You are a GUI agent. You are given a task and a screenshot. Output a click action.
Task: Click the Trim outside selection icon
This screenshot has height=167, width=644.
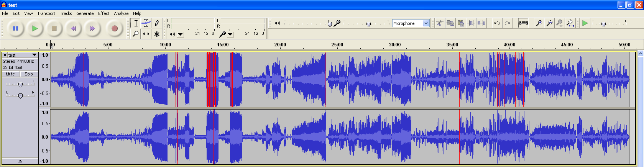(x=471, y=23)
